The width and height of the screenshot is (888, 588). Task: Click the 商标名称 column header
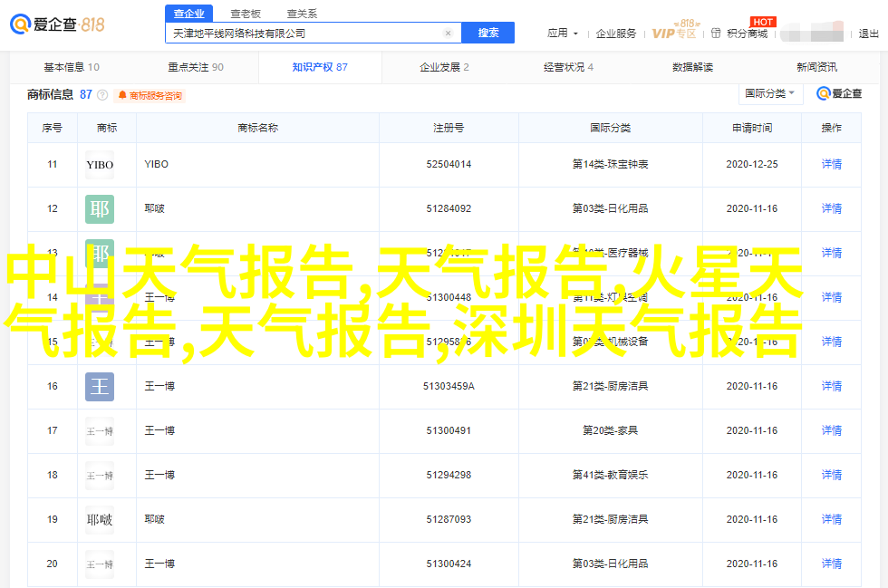[257, 128]
